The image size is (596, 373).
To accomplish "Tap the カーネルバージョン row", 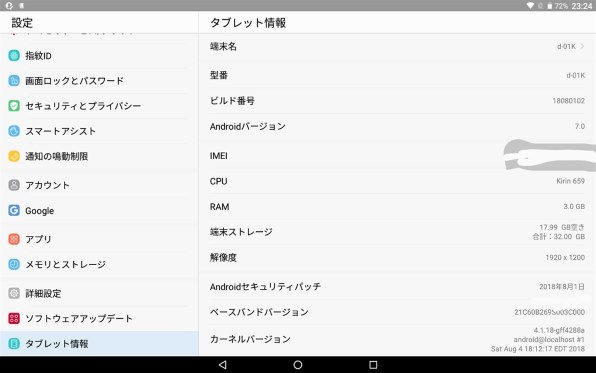I will click(397, 340).
